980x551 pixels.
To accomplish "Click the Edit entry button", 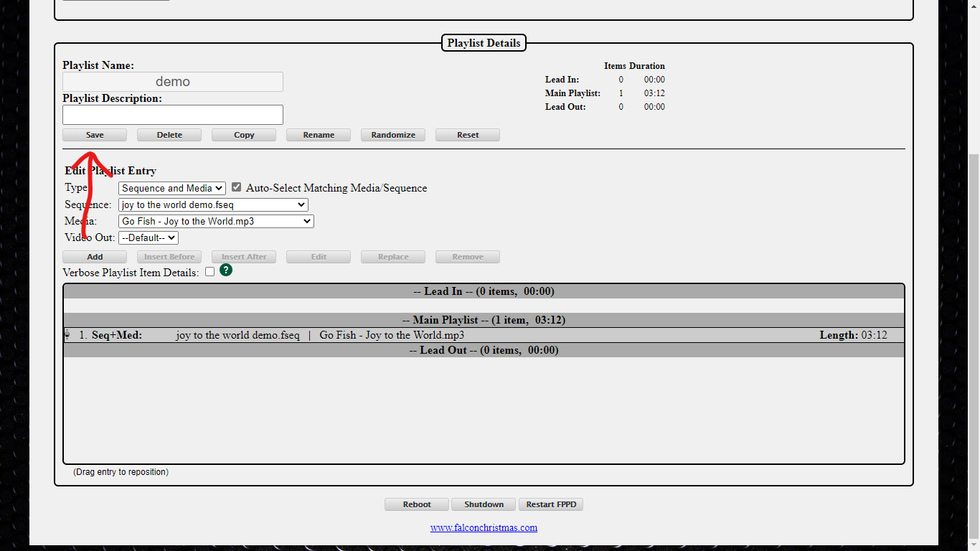I will point(319,257).
